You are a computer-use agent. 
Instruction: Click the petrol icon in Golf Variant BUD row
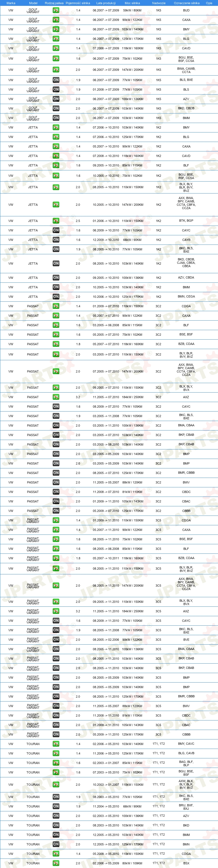[56, 10]
